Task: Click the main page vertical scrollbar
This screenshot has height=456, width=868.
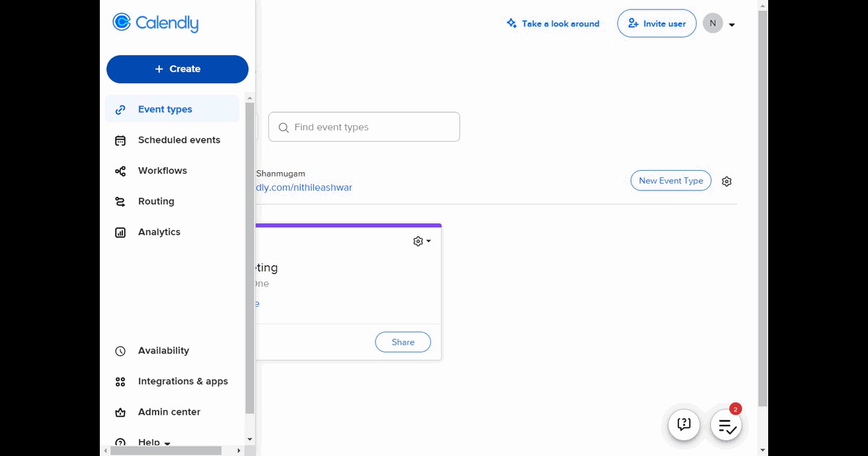Action: point(762,208)
